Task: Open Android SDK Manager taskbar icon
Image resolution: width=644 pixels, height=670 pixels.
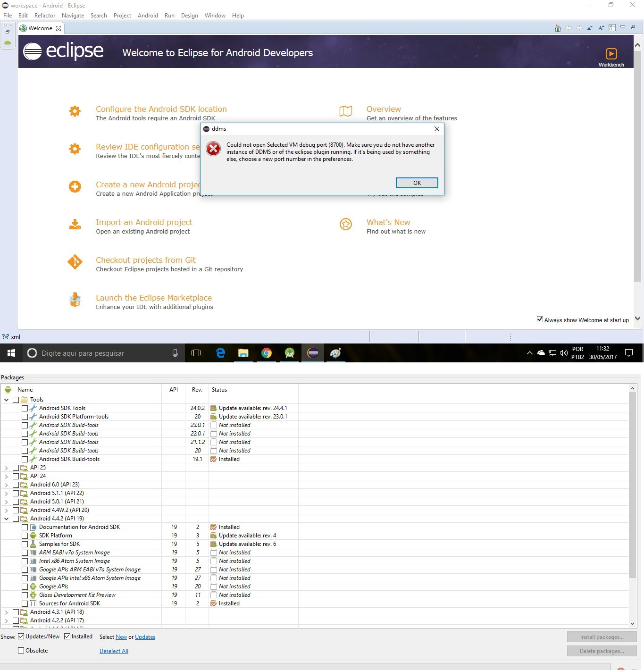Action: coord(290,353)
